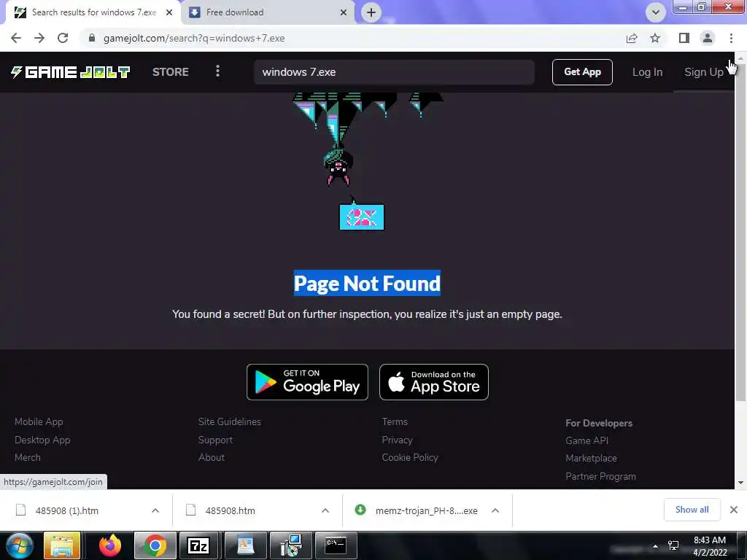Open the Support footer link
Screen dimensions: 747x560
click(x=215, y=440)
